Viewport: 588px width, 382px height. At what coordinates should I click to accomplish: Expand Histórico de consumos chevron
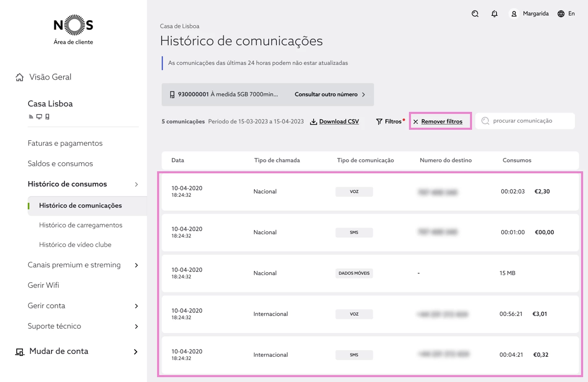tap(136, 184)
